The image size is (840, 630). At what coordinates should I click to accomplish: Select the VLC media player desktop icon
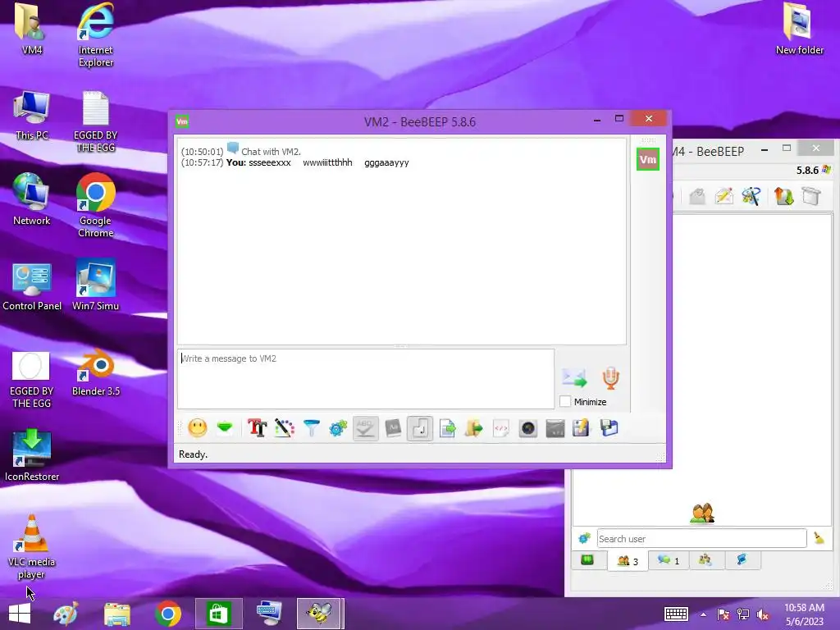pyautogui.click(x=32, y=546)
